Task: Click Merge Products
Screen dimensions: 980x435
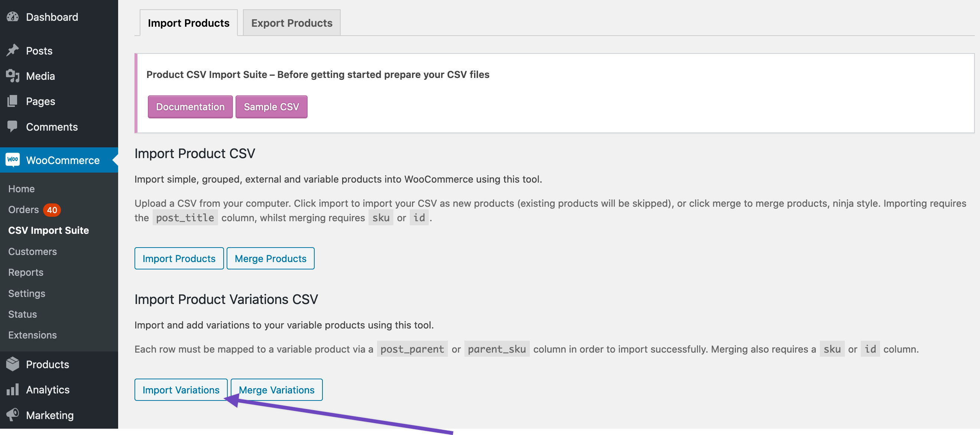Action: 270,258
